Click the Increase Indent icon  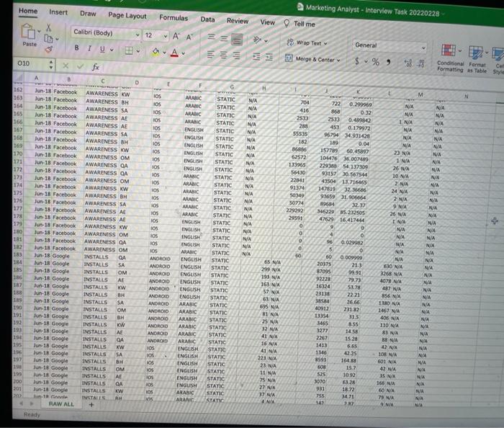tap(269, 57)
